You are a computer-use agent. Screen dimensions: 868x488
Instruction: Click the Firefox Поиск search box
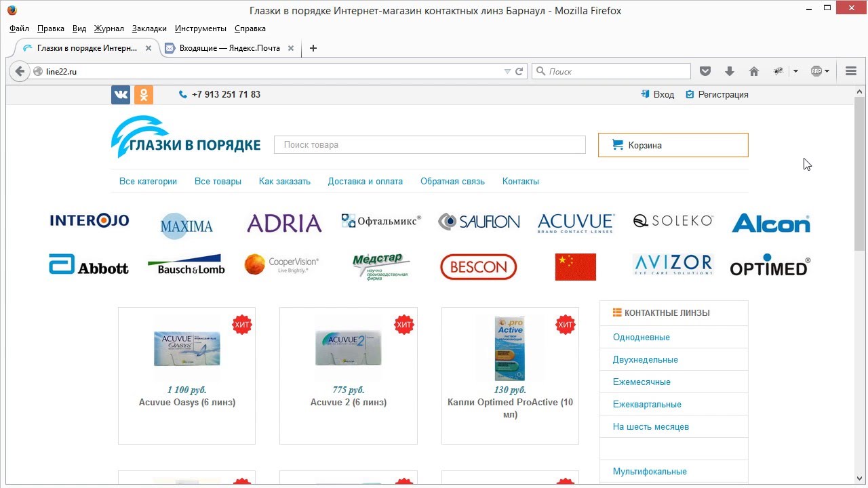[x=611, y=71]
